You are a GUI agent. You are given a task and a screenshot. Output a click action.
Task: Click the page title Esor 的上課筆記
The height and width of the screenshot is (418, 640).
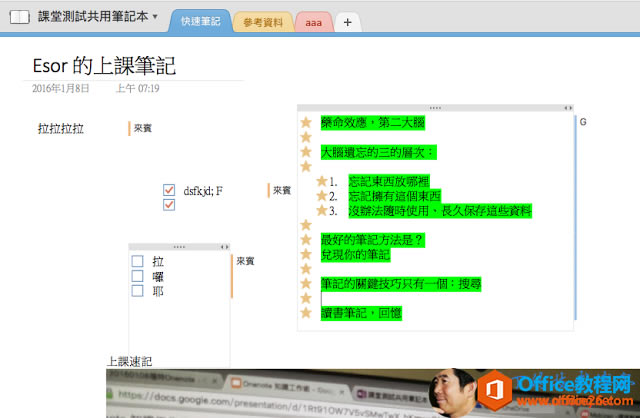pyautogui.click(x=104, y=65)
